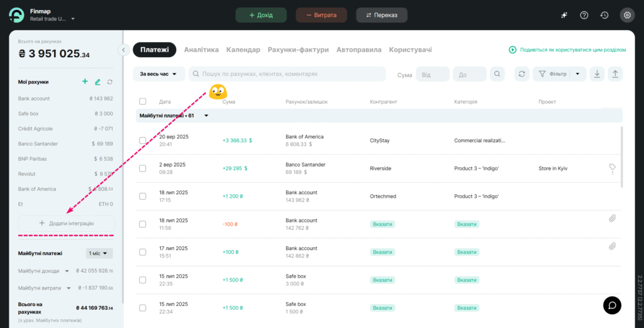
Task: Click the magnifier search button beside amount fields
Action: tap(497, 74)
